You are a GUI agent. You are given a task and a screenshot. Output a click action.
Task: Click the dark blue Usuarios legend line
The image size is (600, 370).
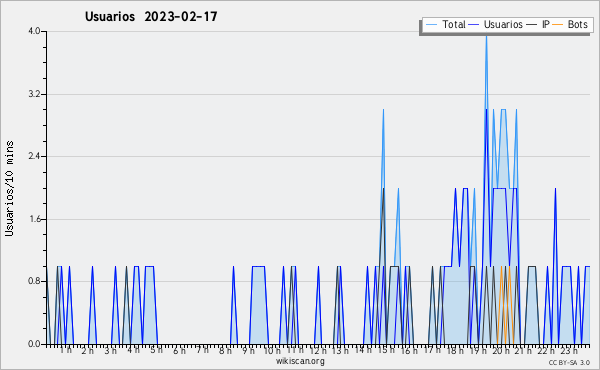474,25
